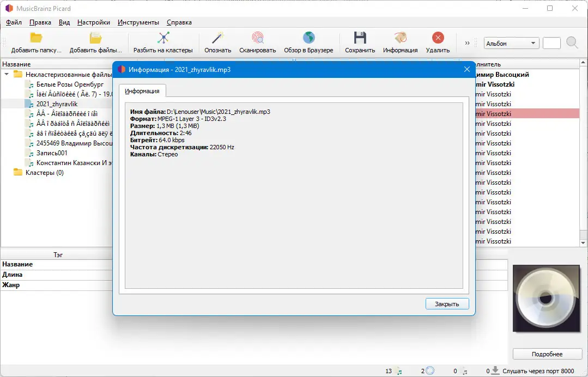Open the Инструменты menu
This screenshot has height=377, width=588.
click(138, 22)
